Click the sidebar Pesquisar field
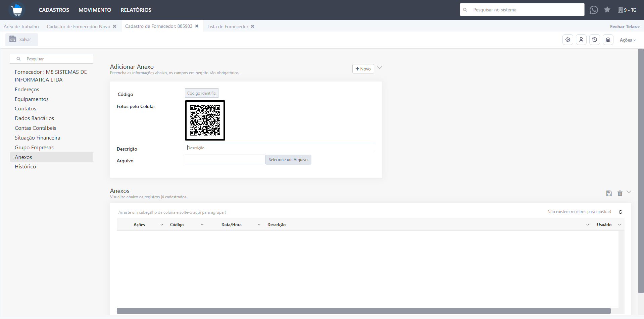Viewport: 644px width, 319px height. pyautogui.click(x=51, y=59)
